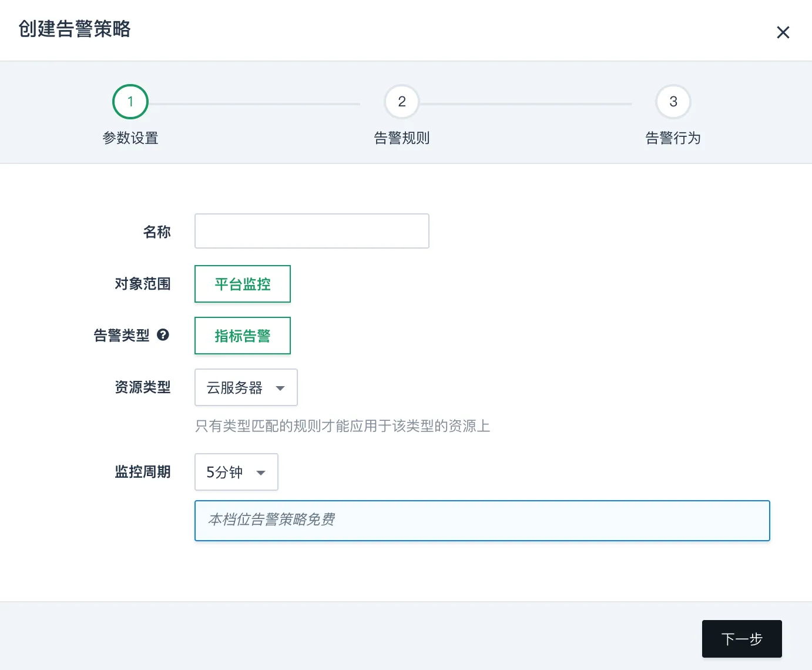Click the 名称 field label

click(157, 232)
